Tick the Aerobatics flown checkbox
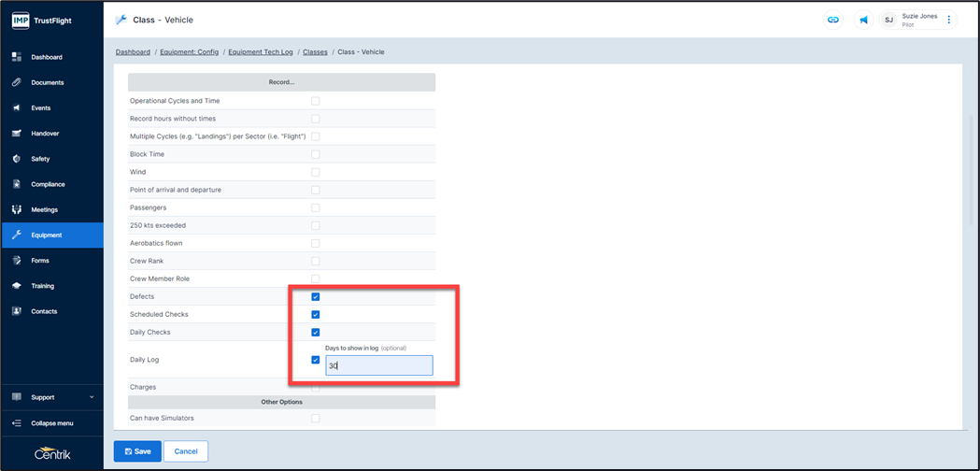The width and height of the screenshot is (980, 471). click(x=316, y=243)
